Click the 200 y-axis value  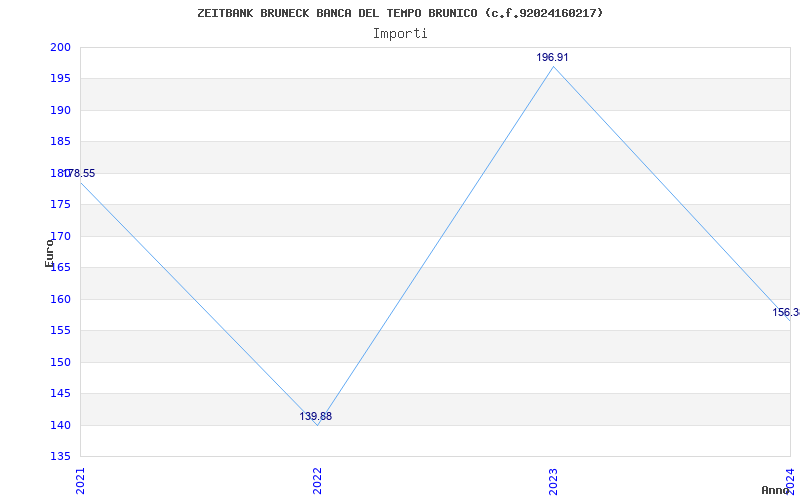(60, 47)
